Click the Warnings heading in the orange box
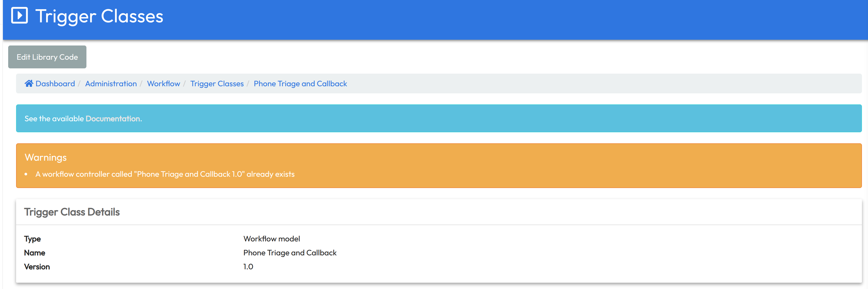 click(46, 158)
